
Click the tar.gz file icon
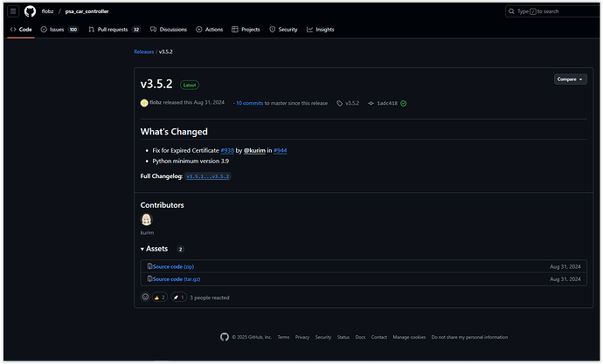pyautogui.click(x=150, y=278)
